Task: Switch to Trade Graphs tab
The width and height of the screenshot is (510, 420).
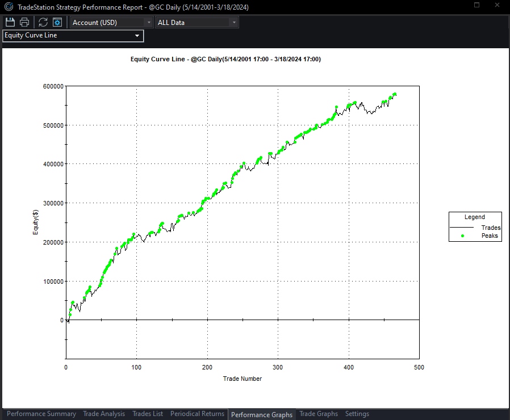Action: [319, 414]
